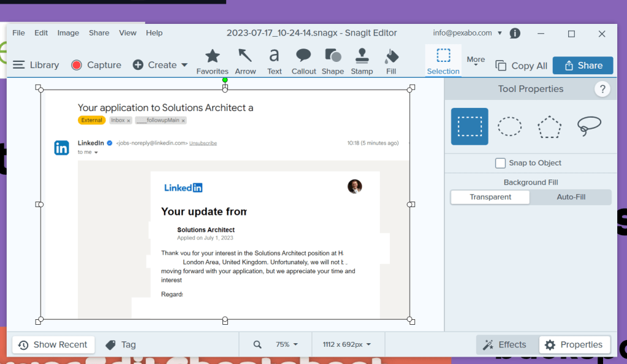Open the Share menu
This screenshot has width=627, height=364.
[99, 33]
